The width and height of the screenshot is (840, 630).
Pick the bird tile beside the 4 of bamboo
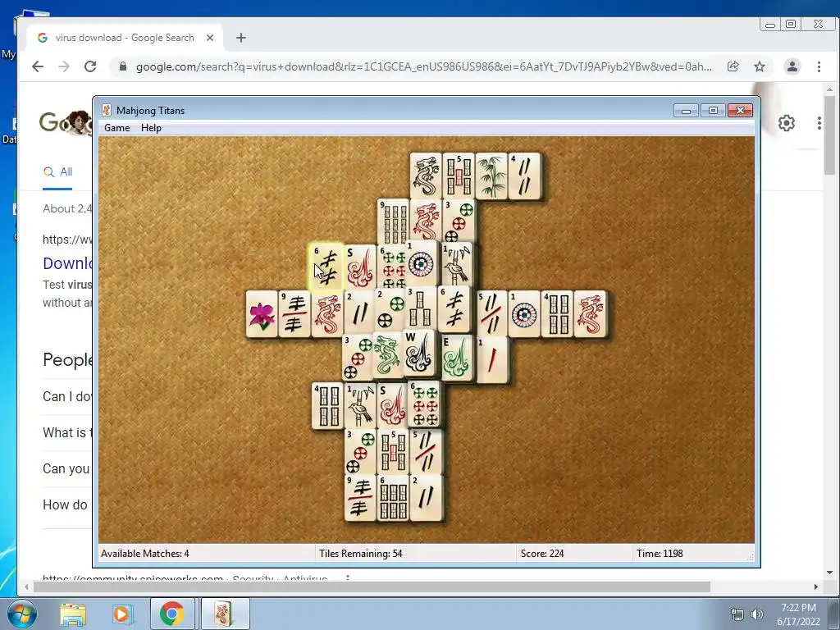point(361,405)
